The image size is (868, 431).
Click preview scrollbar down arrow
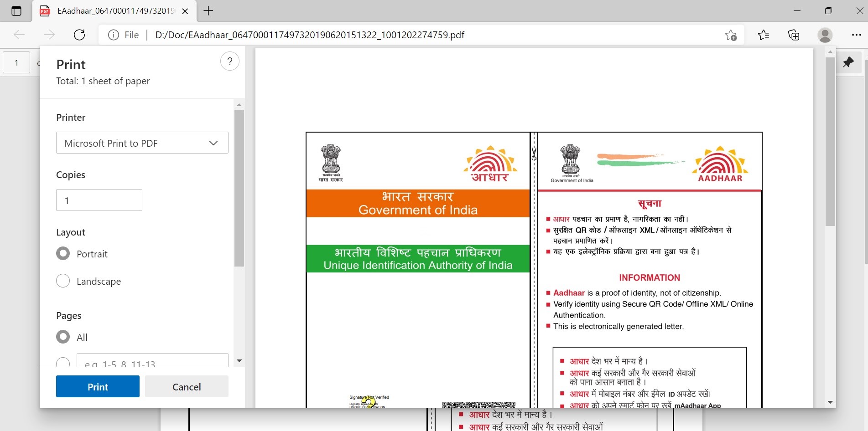(830, 402)
